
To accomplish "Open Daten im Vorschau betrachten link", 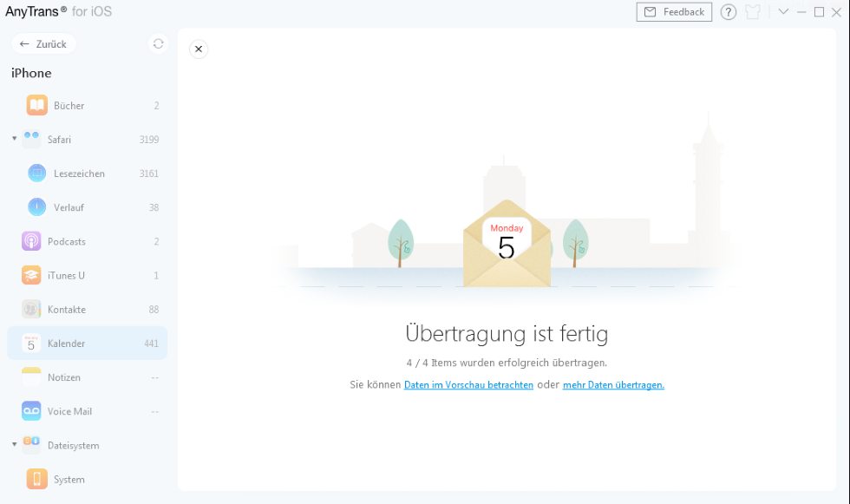I will [468, 384].
